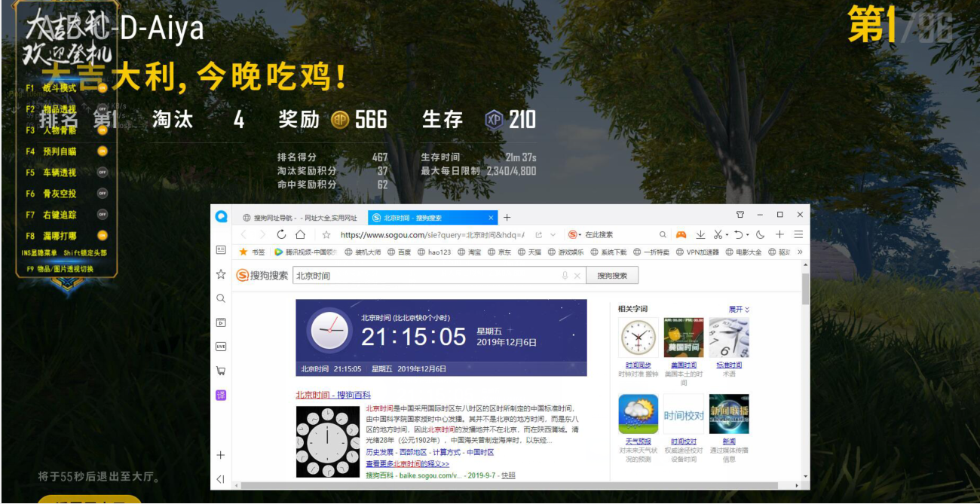Click the scissors screenshot tool
980x504 pixels.
(x=718, y=235)
